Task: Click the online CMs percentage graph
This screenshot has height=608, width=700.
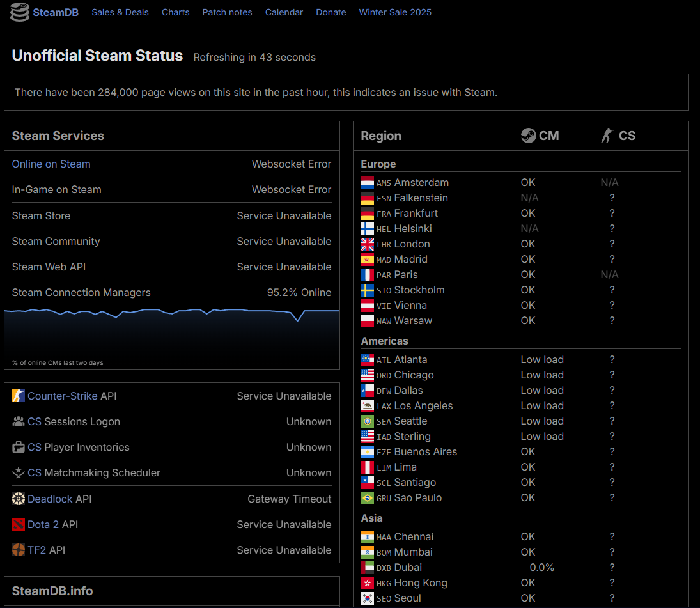Action: pos(172,337)
